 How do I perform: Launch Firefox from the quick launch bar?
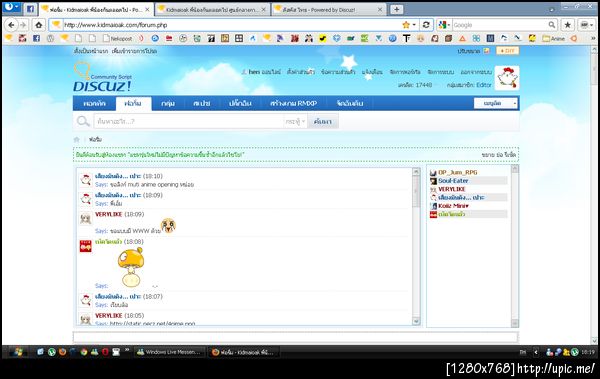point(62,352)
